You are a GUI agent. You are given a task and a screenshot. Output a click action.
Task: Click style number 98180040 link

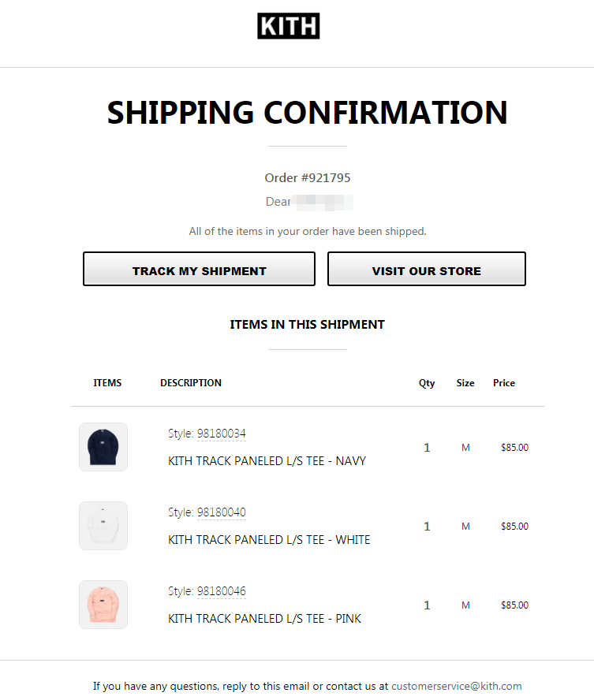pos(222,512)
